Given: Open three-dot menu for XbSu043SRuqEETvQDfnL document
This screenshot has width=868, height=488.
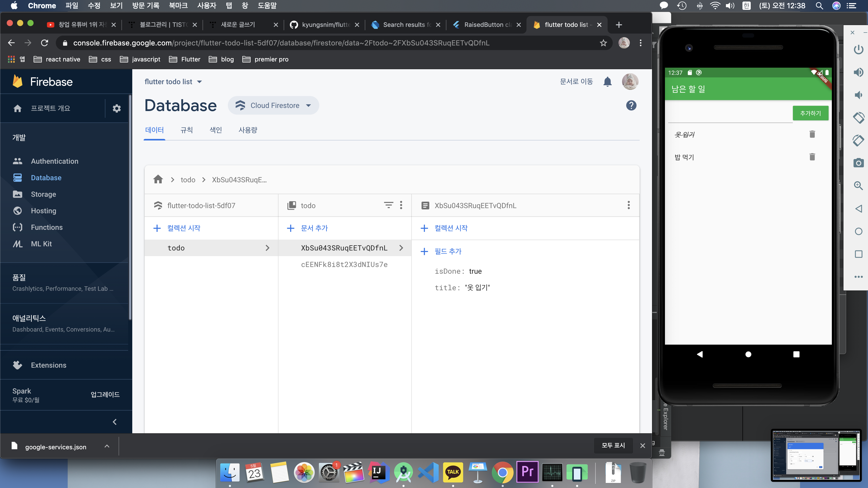Looking at the screenshot, I should pos(629,205).
